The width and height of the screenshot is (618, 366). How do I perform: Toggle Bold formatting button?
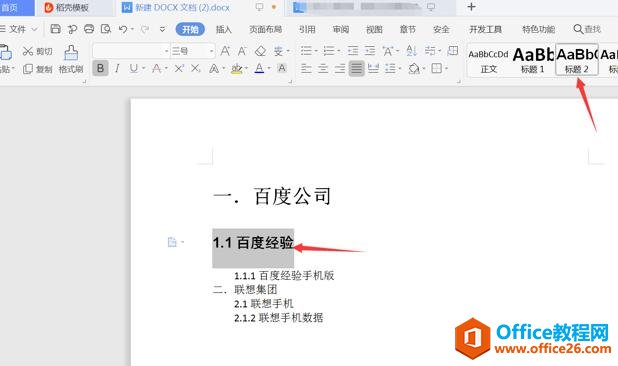click(101, 69)
